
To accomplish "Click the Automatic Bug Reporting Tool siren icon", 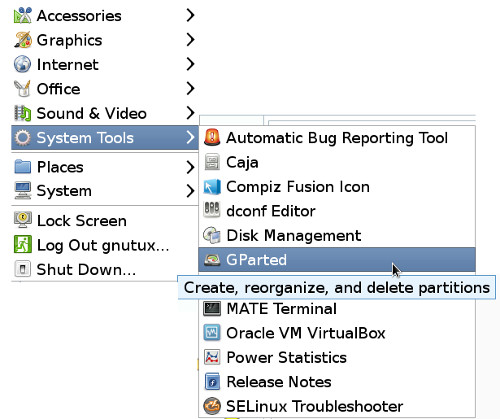I will (x=212, y=138).
